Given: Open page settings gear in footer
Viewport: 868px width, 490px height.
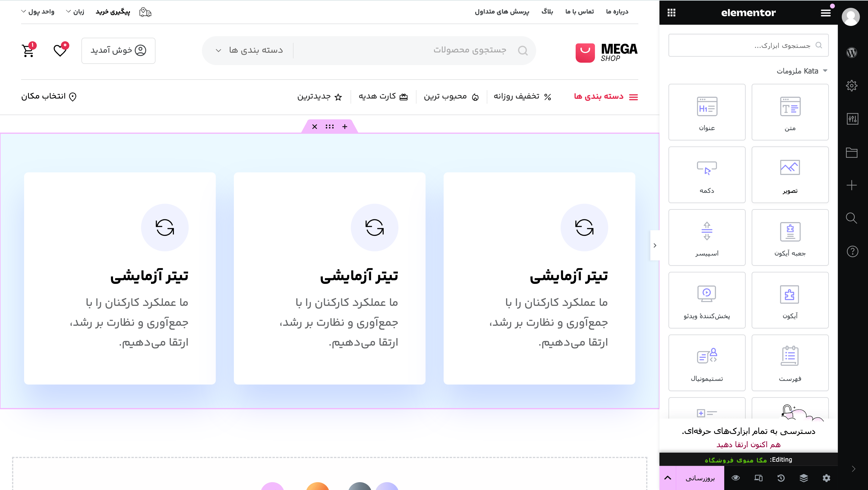Looking at the screenshot, I should tap(826, 478).
